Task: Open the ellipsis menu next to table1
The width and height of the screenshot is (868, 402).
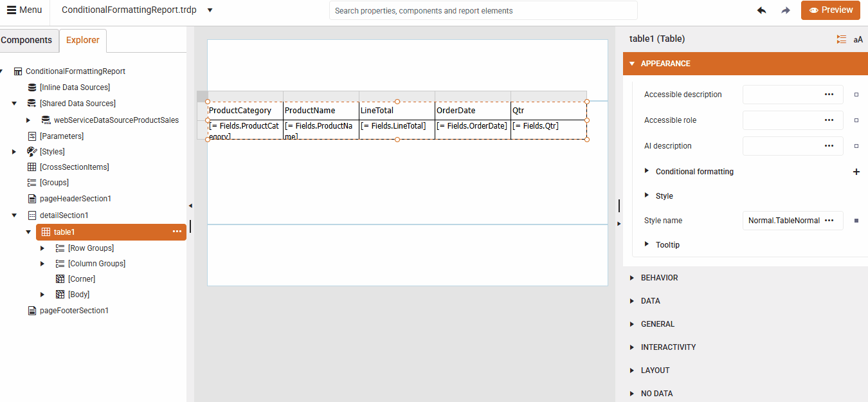Action: 177,232
